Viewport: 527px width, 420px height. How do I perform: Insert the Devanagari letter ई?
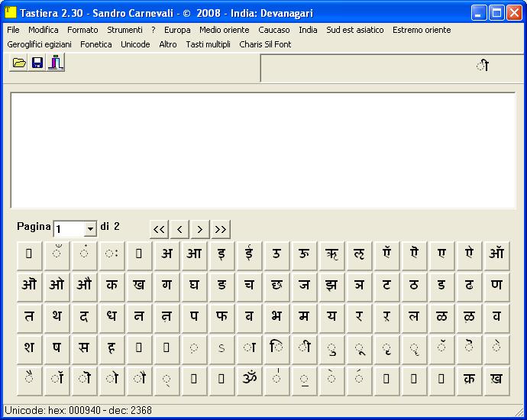[x=250, y=256]
